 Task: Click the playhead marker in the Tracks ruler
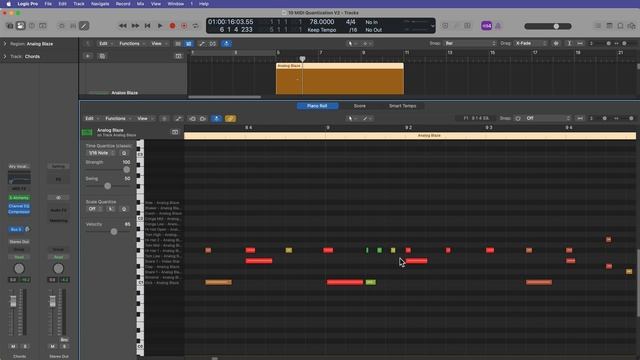tap(302, 59)
